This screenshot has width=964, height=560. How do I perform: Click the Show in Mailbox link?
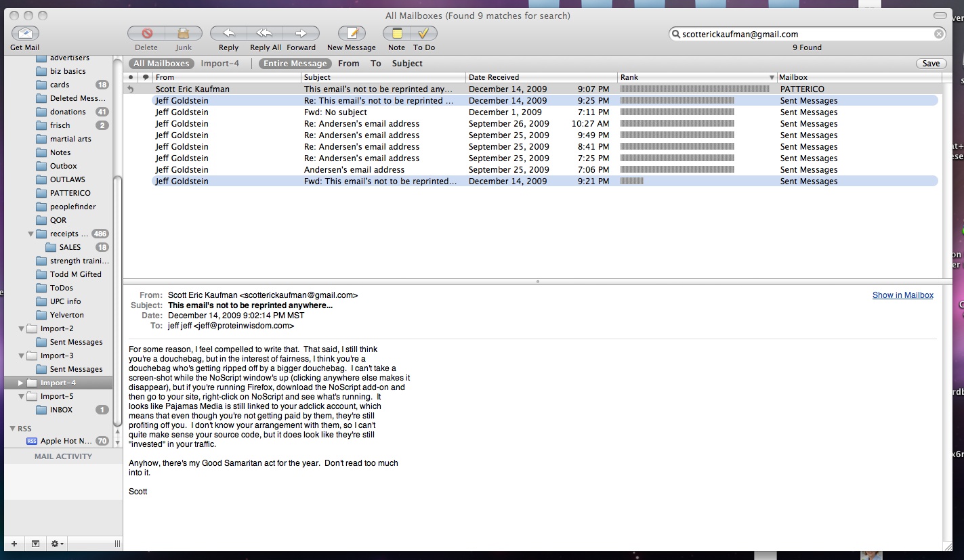[902, 295]
